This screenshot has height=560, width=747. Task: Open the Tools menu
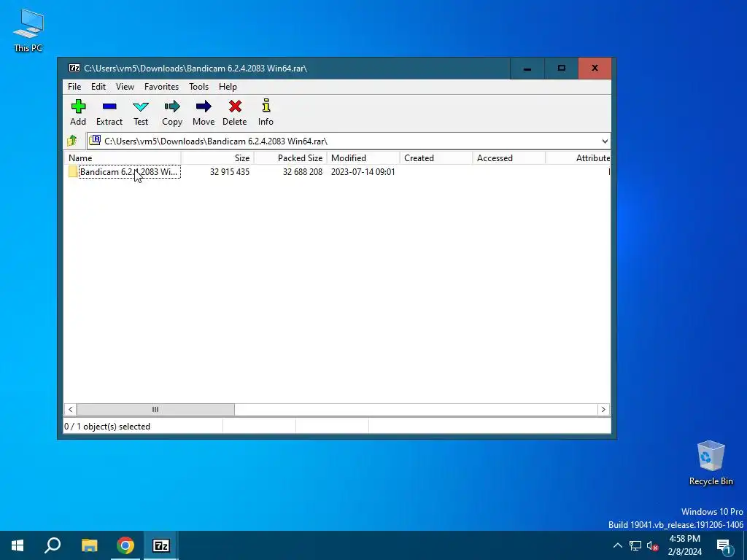198,87
